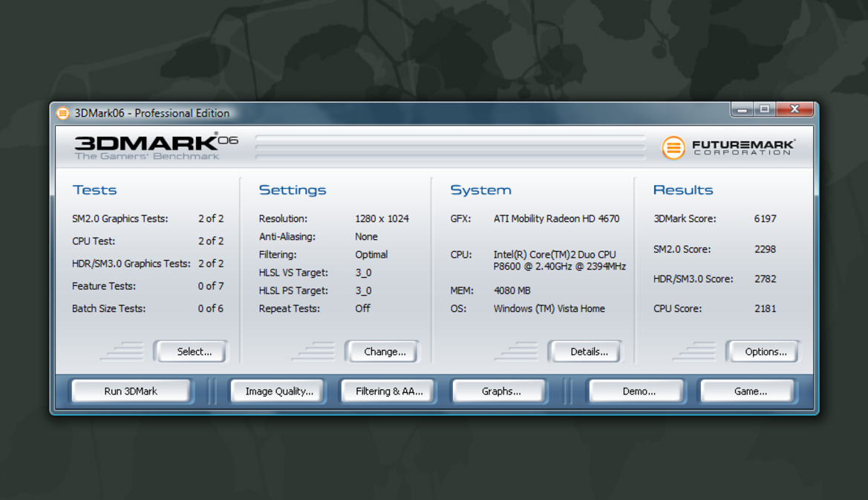The height and width of the screenshot is (500, 868).
Task: Click the "Resolution:" label
Action: pyautogui.click(x=283, y=218)
